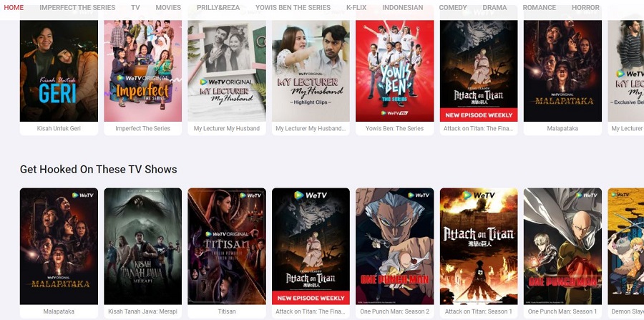
Task: Click the Imperfect The Series poster
Action: [142, 71]
